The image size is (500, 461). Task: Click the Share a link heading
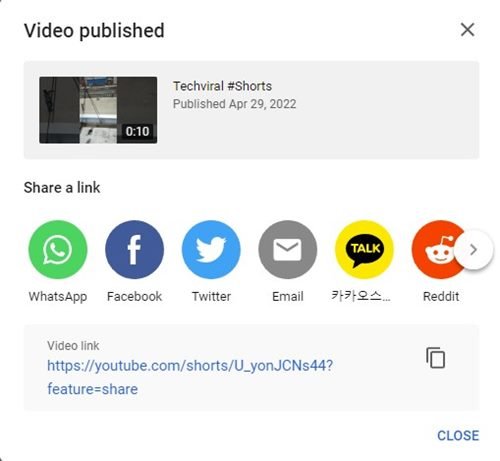coord(62,187)
